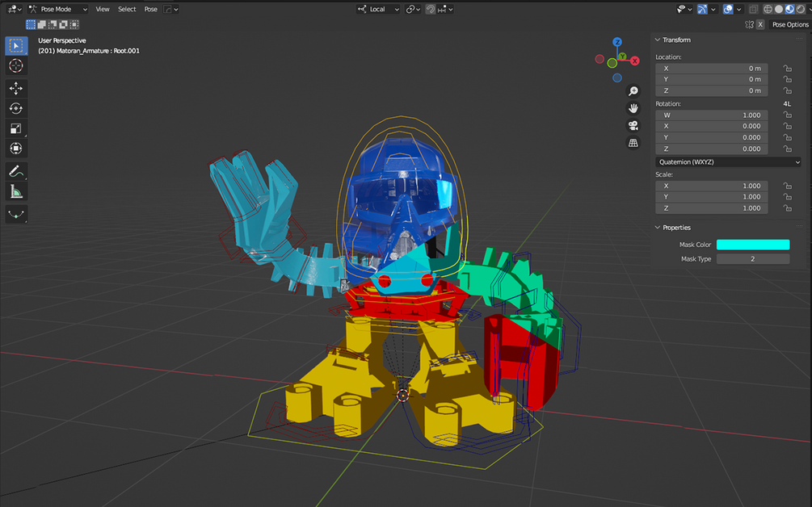
Task: Switch perspective/orthographic grid icon
Action: coord(633,143)
